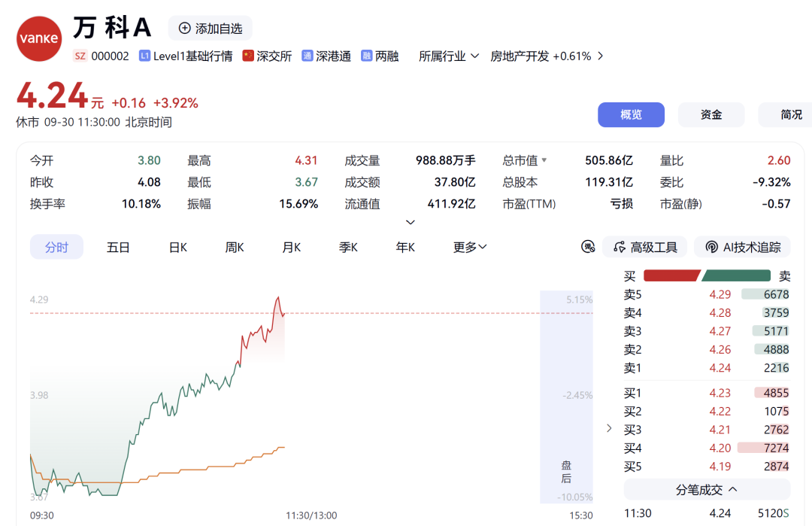
Task: Click the 深港通 badge icon
Action: [307, 56]
